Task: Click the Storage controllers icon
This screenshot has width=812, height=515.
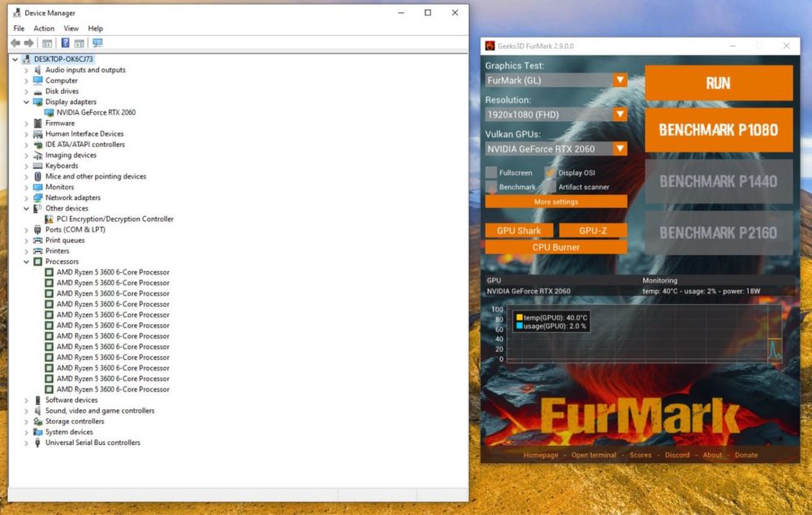Action: pos(37,422)
